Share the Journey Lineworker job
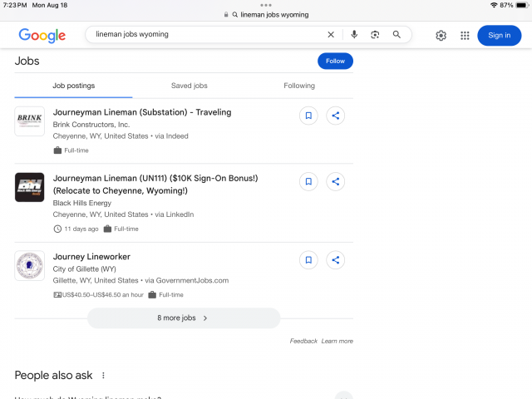Image resolution: width=532 pixels, height=399 pixels. (x=335, y=260)
